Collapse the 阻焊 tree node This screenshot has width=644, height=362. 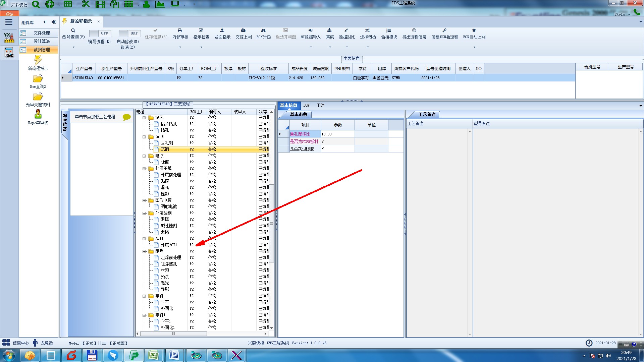[144, 251]
